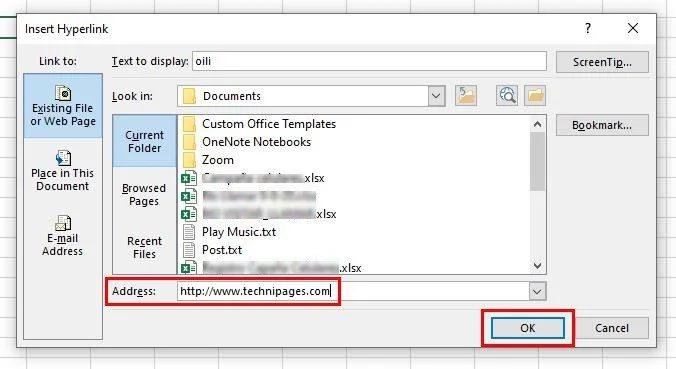Confirm the hyperlink with OK
Image resolution: width=676 pixels, height=369 pixels.
pos(528,328)
